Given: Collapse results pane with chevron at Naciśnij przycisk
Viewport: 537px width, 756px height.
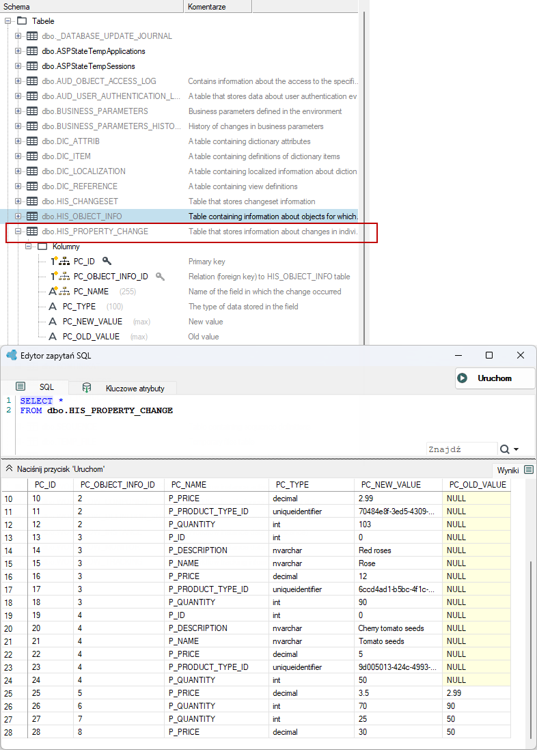Looking at the screenshot, I should (x=9, y=468).
